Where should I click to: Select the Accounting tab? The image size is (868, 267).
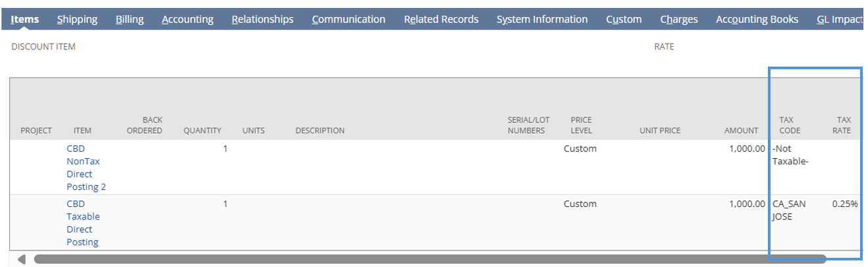click(x=188, y=19)
